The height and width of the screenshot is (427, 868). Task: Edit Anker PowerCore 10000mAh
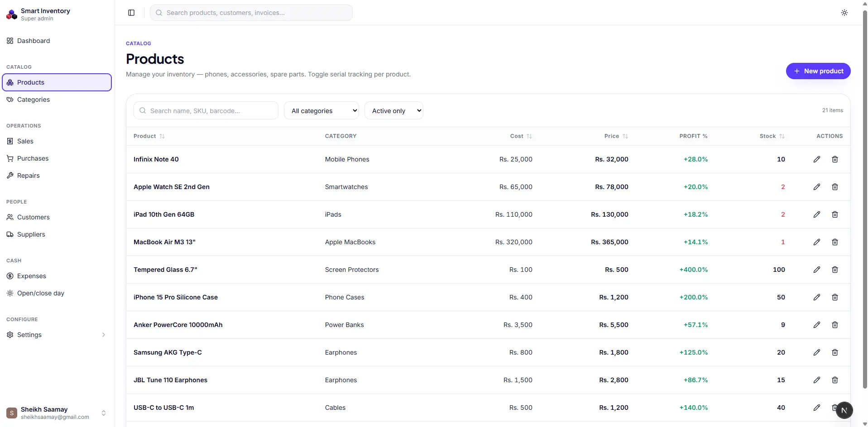pyautogui.click(x=817, y=325)
